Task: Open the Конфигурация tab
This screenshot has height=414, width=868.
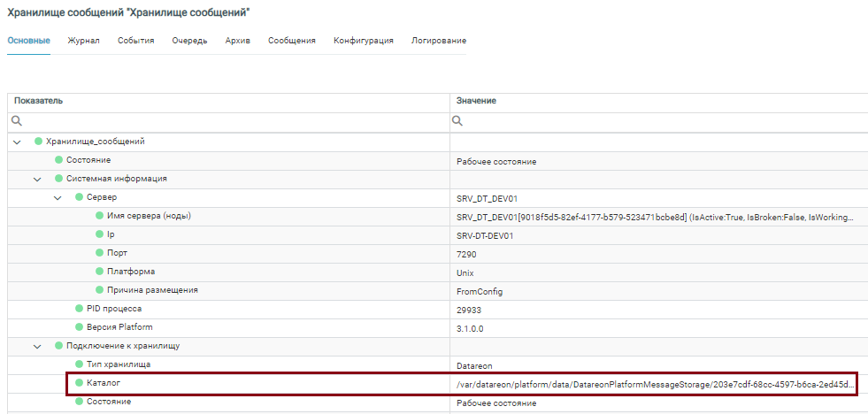Action: coord(363,41)
